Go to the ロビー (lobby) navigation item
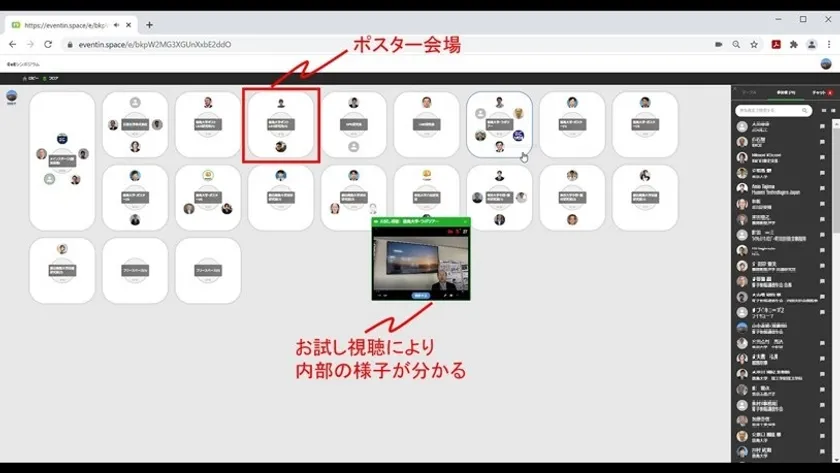 tap(31, 78)
